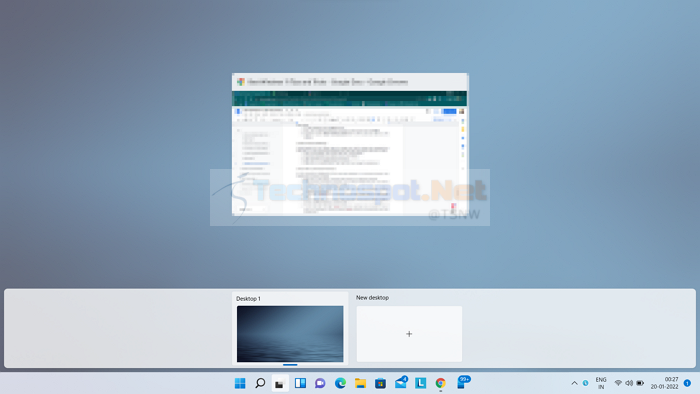Viewport: 700px width, 394px height.
Task: Open the Windows Start menu
Action: (x=240, y=383)
